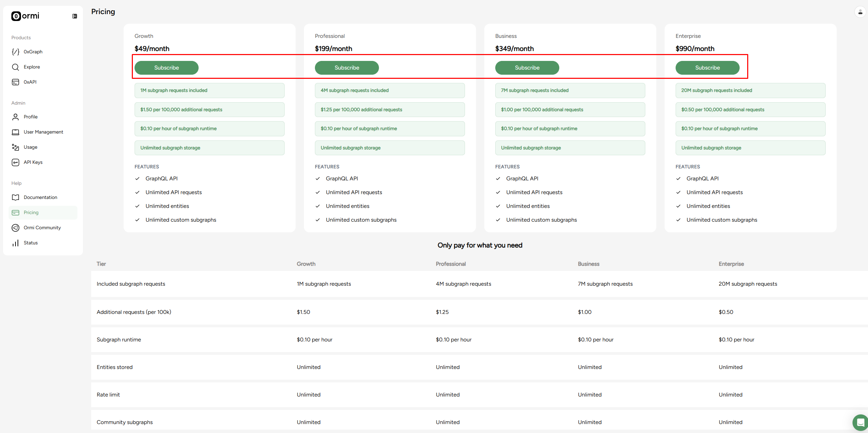
Task: Click the ormi logo
Action: click(25, 16)
